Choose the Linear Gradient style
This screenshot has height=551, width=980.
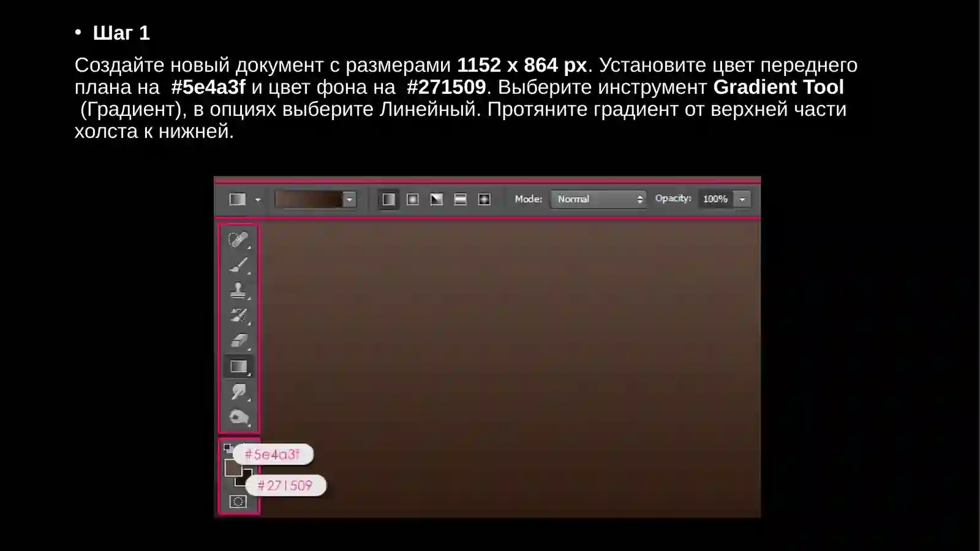point(388,199)
